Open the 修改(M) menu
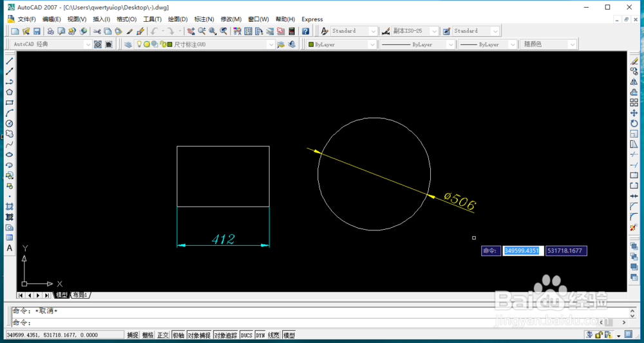This screenshot has width=644, height=343. tap(231, 19)
